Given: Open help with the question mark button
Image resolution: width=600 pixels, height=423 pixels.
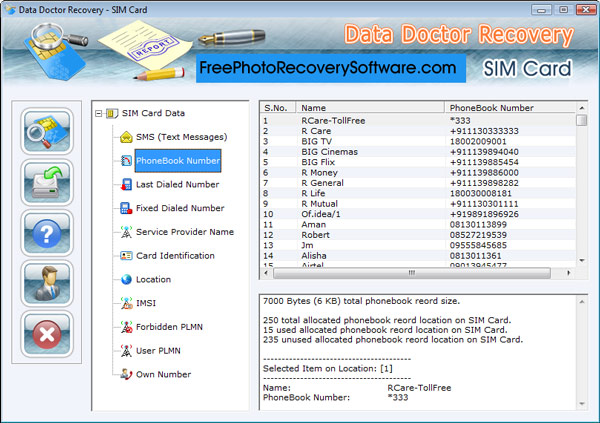Looking at the screenshot, I should tap(47, 233).
